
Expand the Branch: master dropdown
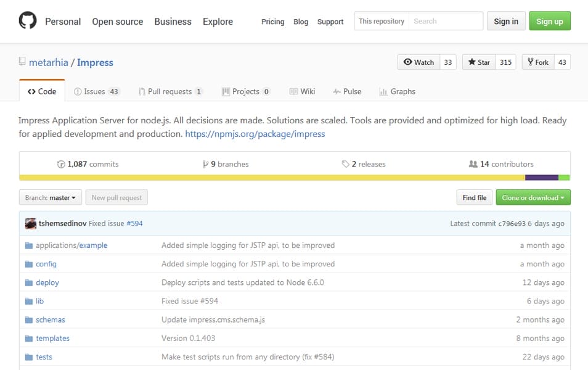point(51,198)
